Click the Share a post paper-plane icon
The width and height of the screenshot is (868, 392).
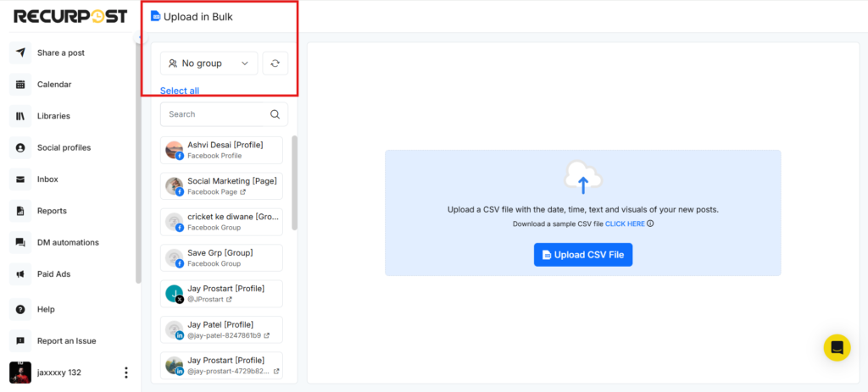point(20,52)
